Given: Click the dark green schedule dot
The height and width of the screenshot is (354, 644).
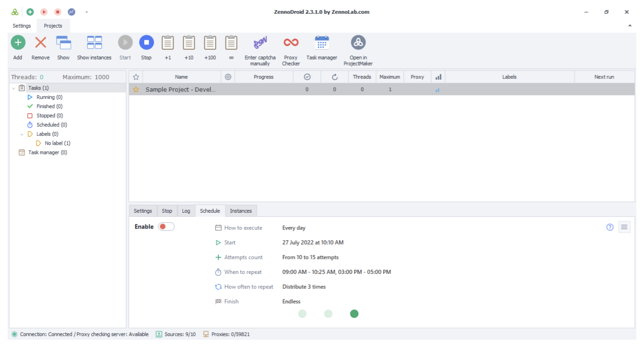Looking at the screenshot, I should click(354, 314).
